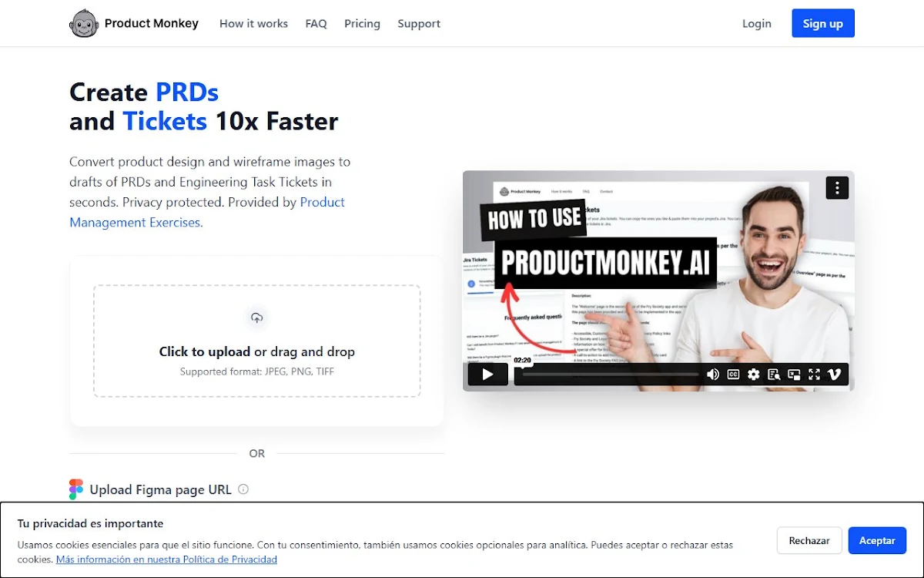The width and height of the screenshot is (924, 578).
Task: Open the video three-dot menu
Action: point(837,187)
